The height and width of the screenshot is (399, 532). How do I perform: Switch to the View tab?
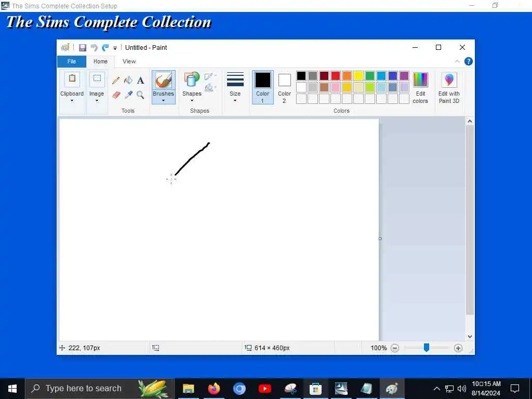click(129, 61)
